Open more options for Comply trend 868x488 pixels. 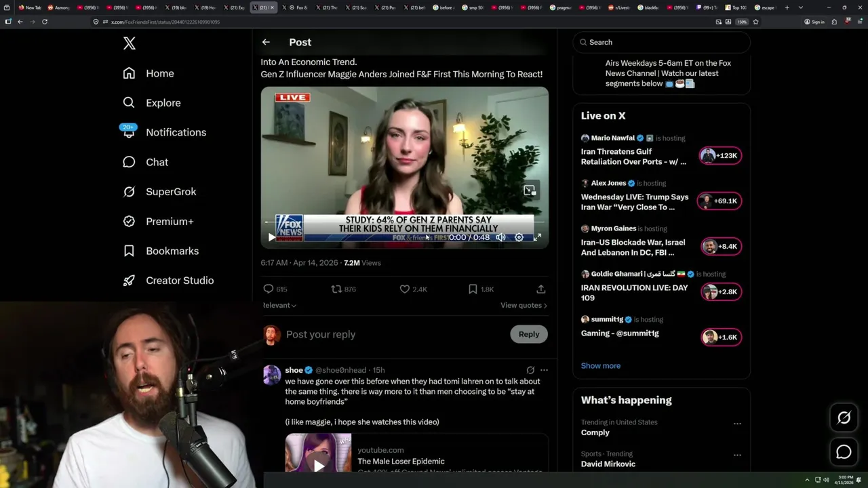737,424
